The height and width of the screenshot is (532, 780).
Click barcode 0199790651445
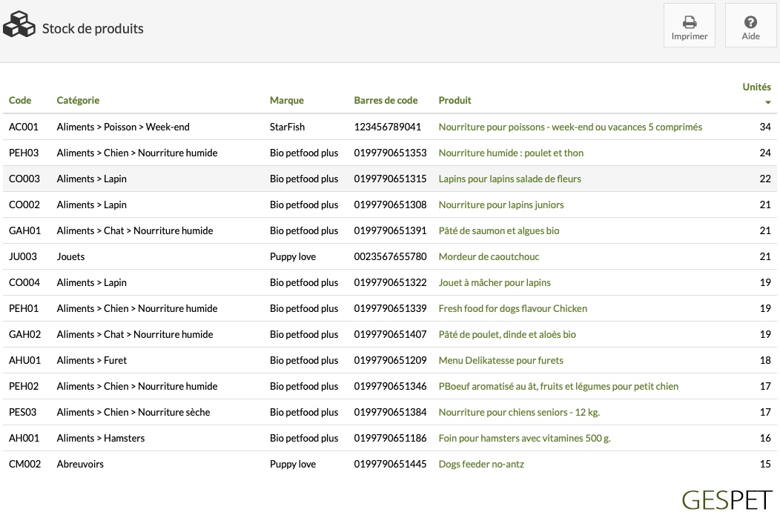[x=390, y=464]
